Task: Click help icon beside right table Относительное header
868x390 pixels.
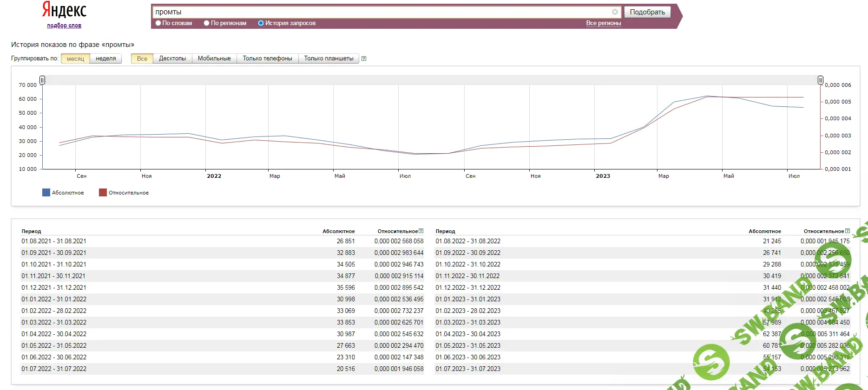Action: click(x=847, y=231)
